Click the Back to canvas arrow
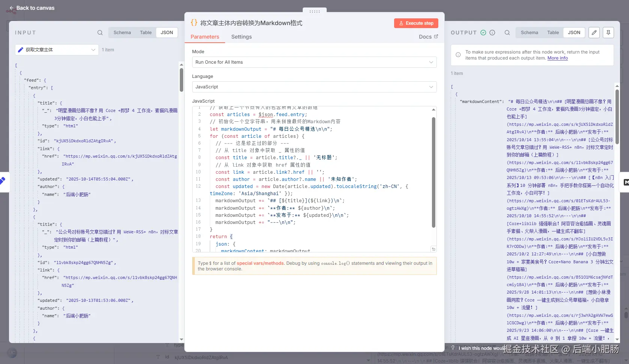This screenshot has width=629, height=364. [x=12, y=8]
